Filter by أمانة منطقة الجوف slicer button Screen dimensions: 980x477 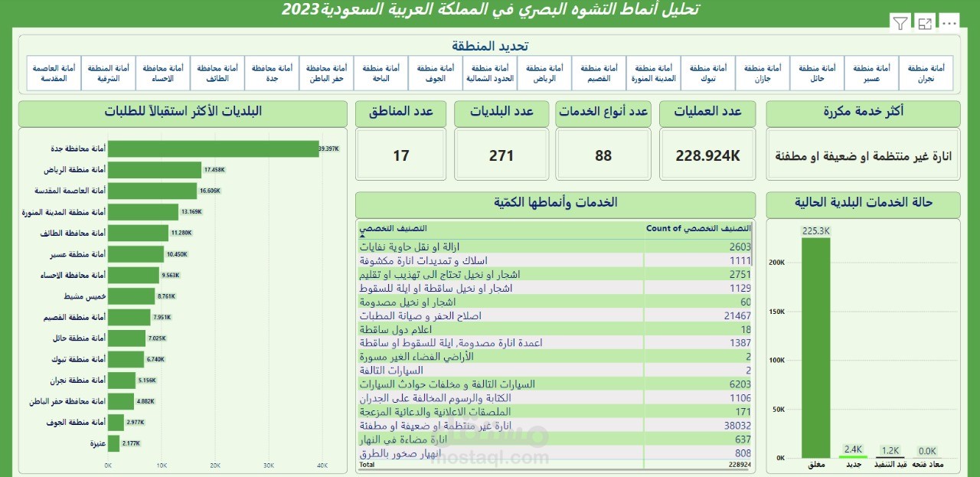[x=436, y=74]
